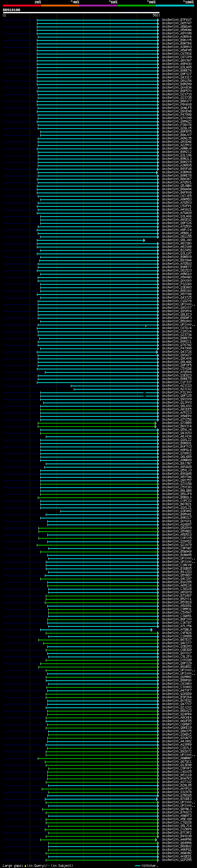Click hit label UniRef100_P47998
Viewport: 197px width, 868px height.
tap(176, 115)
